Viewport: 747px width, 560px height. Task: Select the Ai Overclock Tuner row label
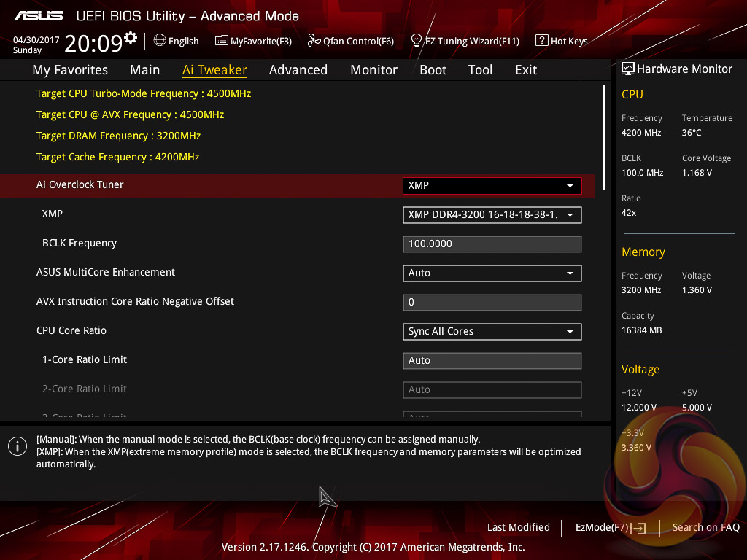(x=80, y=184)
